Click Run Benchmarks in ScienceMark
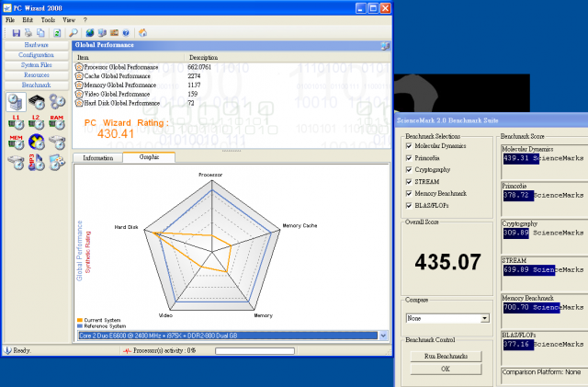 tap(446, 357)
